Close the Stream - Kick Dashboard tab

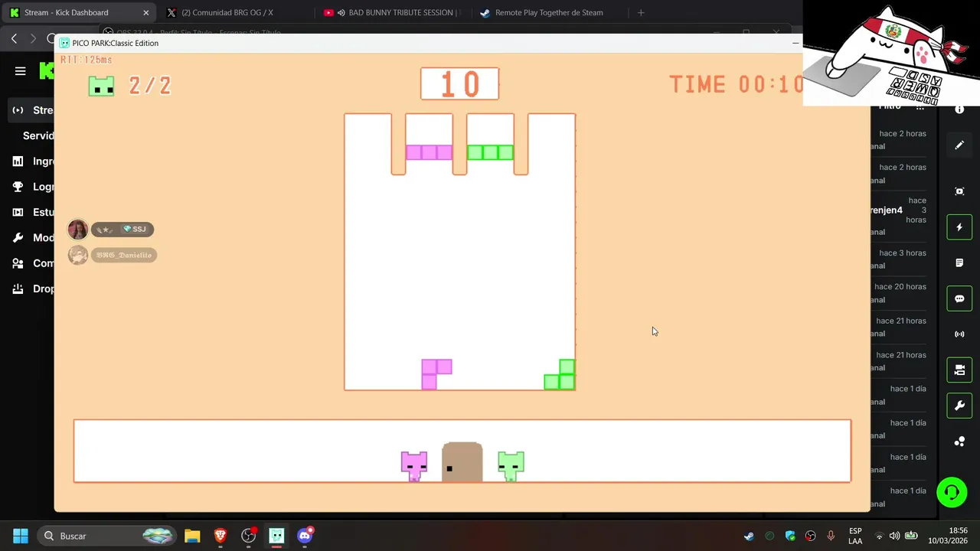(145, 12)
